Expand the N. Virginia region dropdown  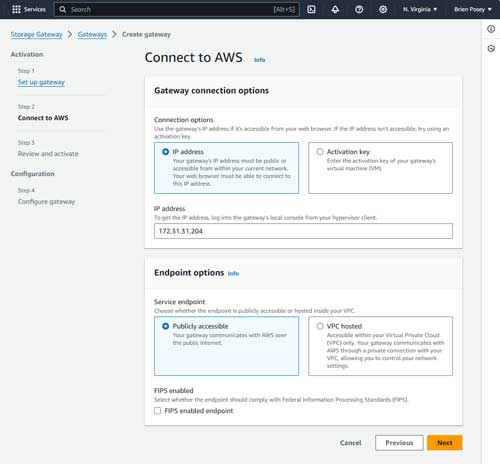pos(420,9)
